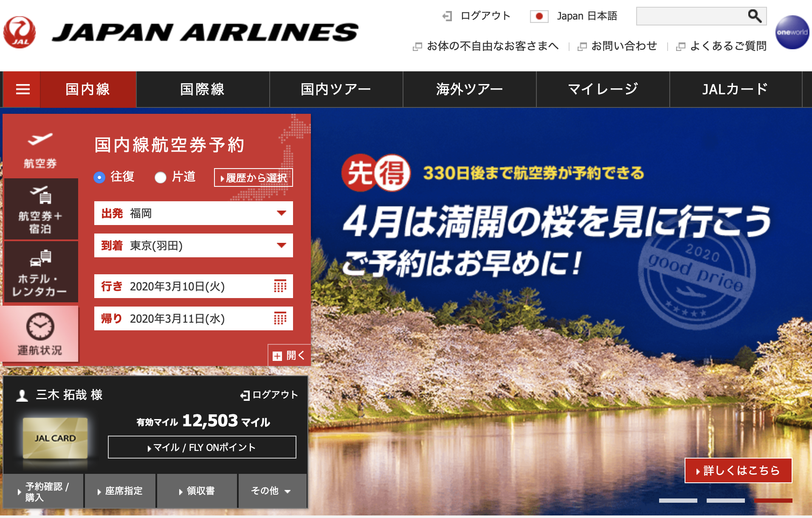Select the 航空券＋宿泊 package icon
The height and width of the screenshot is (518, 812).
41,195
